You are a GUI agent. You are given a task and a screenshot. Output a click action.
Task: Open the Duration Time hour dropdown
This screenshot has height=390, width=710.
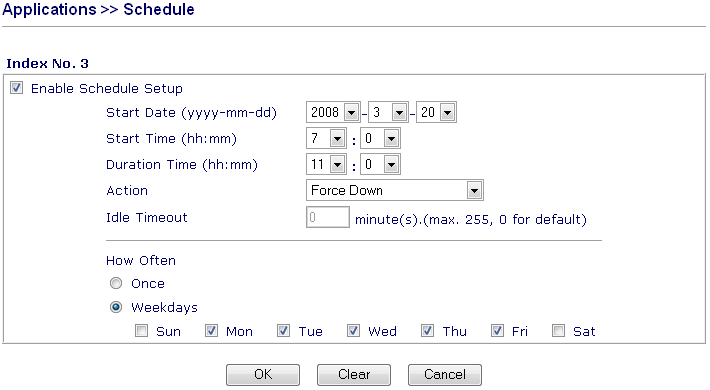click(326, 164)
